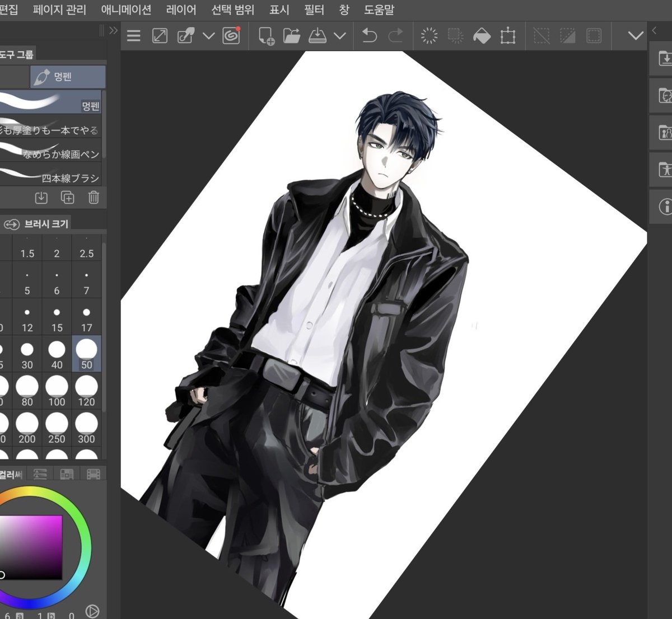Click the Open file folder icon
The width and height of the screenshot is (672, 619).
tap(292, 36)
